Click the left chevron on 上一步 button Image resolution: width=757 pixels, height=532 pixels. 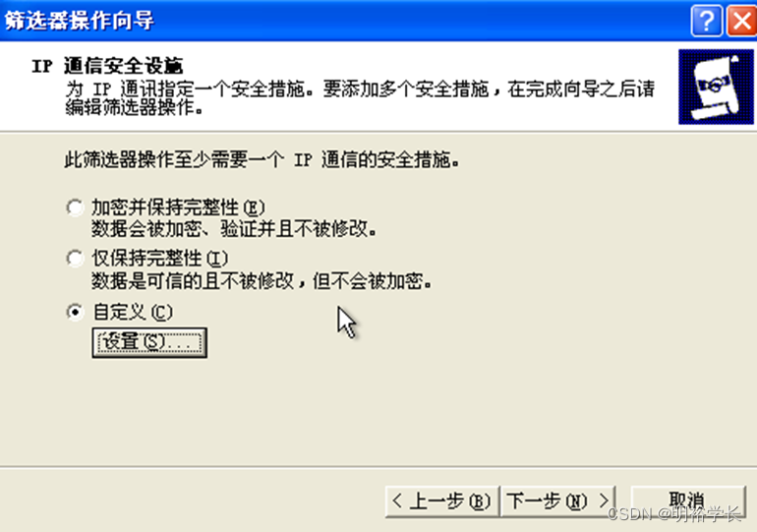397,501
